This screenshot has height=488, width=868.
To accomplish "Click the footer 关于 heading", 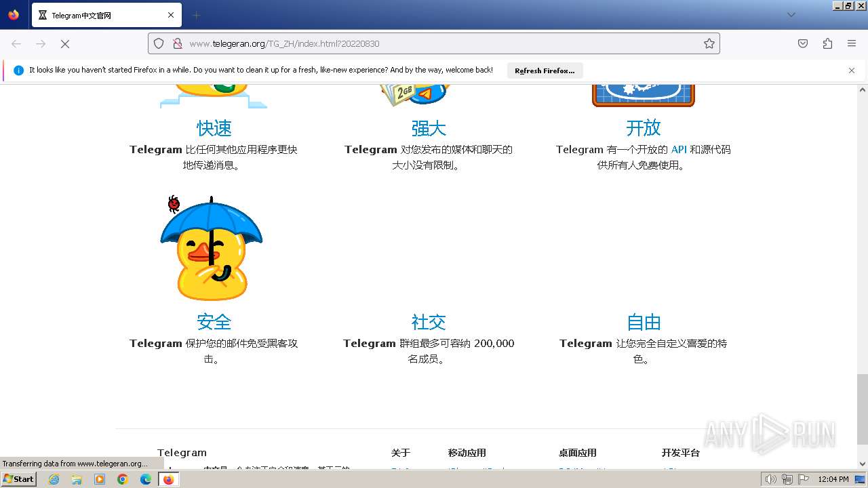I will coord(401,453).
